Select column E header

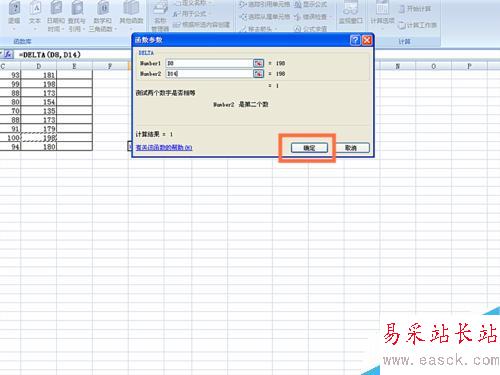pyautogui.click(x=74, y=66)
